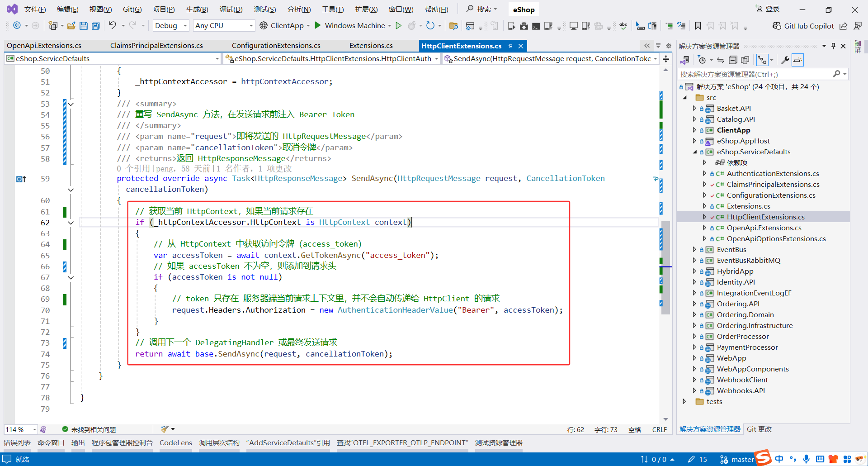
Task: Click the Save All double-disk icon
Action: tap(96, 26)
